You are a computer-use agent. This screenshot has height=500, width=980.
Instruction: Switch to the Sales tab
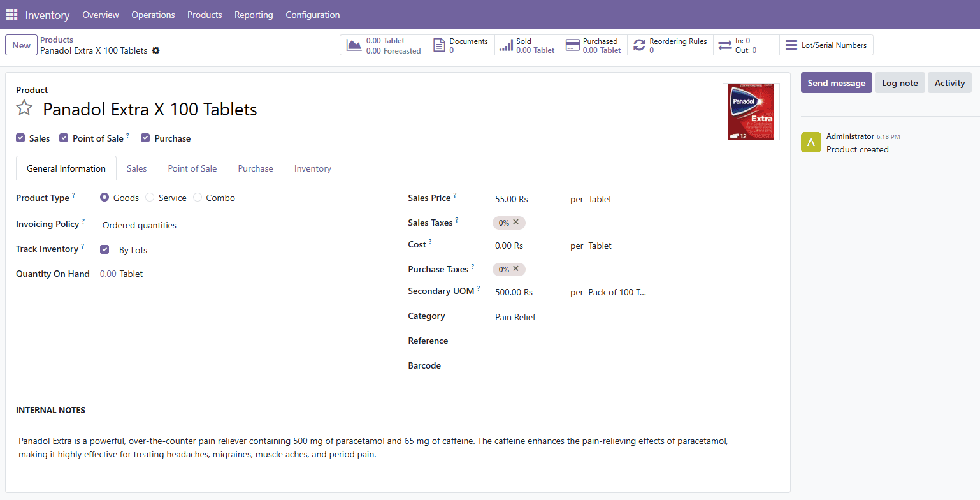point(136,168)
